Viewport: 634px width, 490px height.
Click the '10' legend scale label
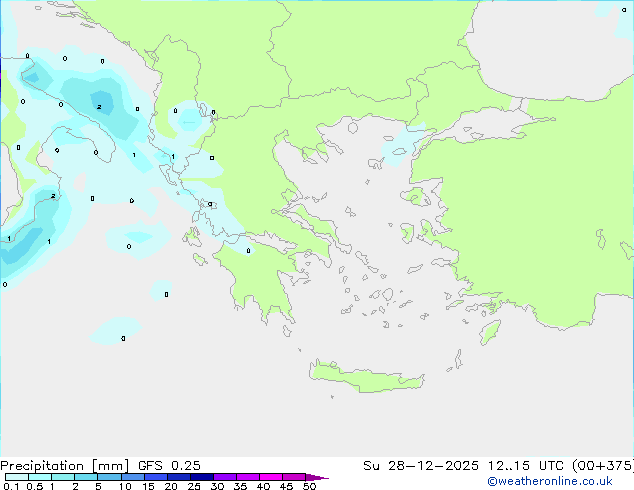tap(125, 486)
